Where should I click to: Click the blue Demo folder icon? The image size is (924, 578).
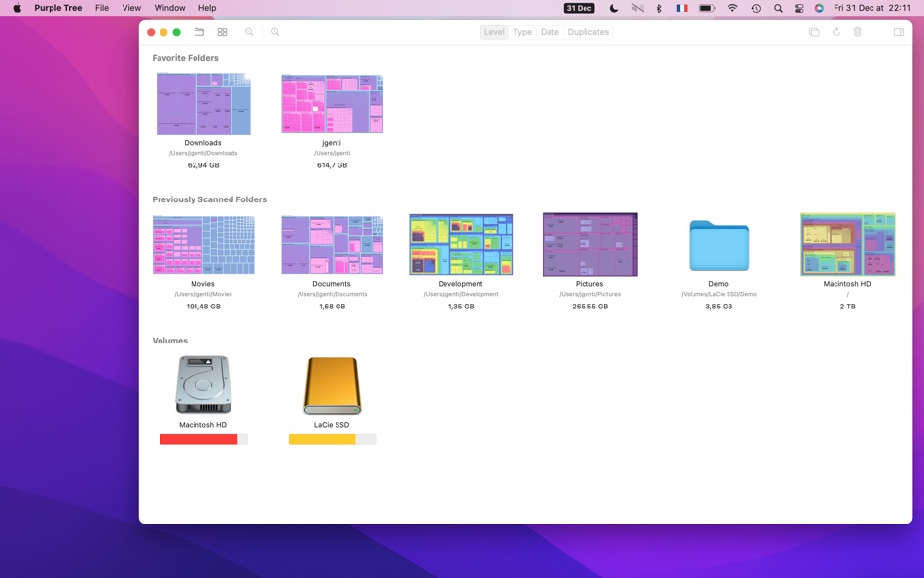point(719,245)
